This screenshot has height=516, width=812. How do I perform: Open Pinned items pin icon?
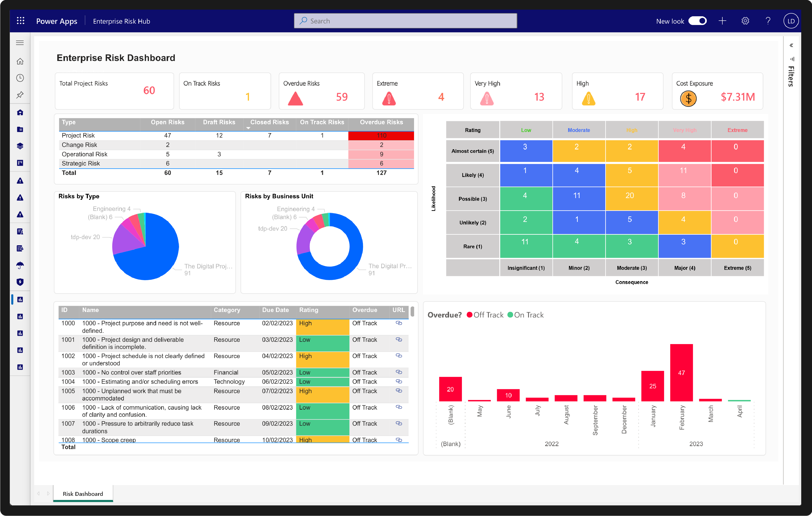[x=20, y=95]
